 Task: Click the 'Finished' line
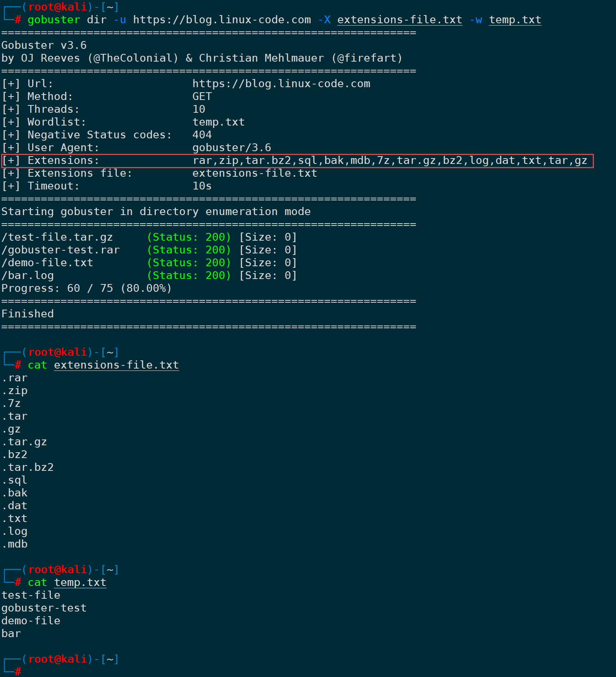pyautogui.click(x=28, y=314)
